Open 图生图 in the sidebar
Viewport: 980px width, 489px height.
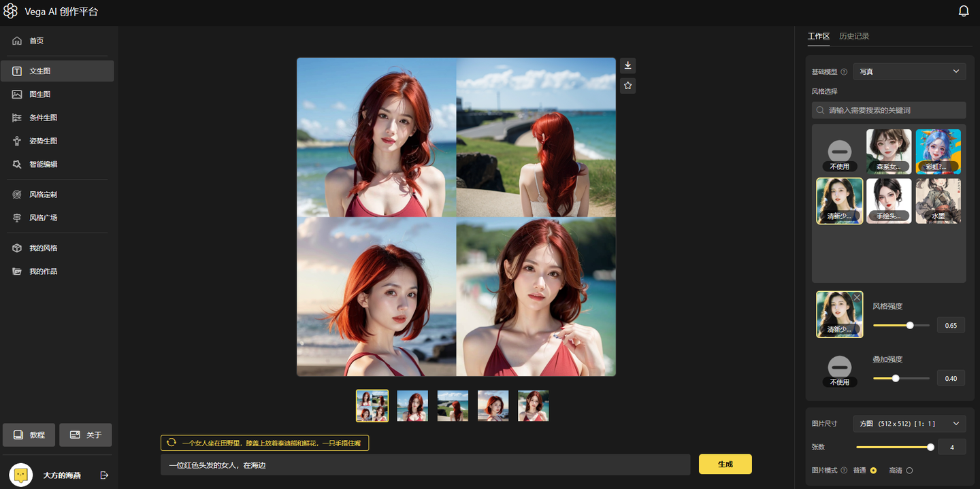tap(57, 95)
